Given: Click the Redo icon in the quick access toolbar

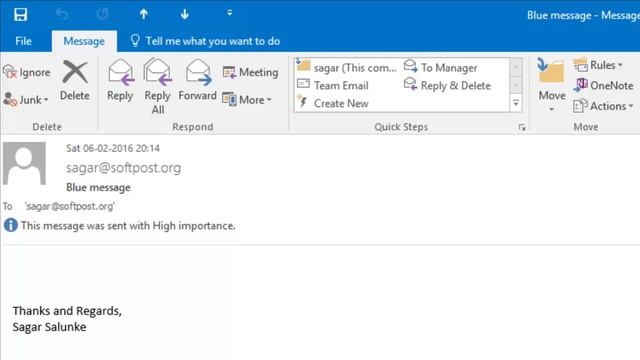Looking at the screenshot, I should [x=102, y=15].
